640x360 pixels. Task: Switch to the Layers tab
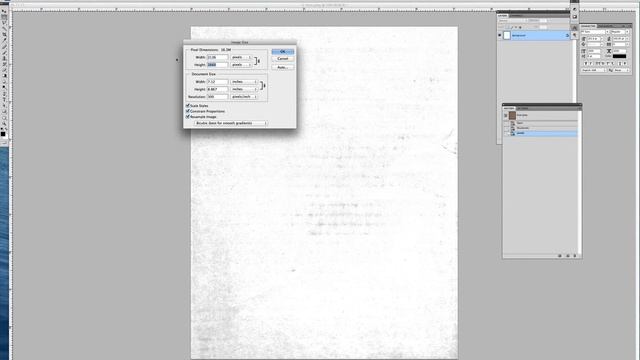502,16
